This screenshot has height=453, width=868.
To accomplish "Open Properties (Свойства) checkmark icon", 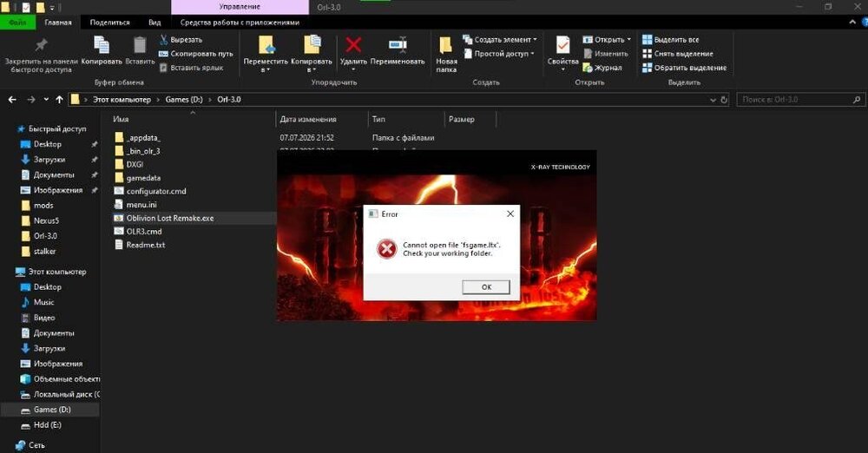I will [562, 45].
